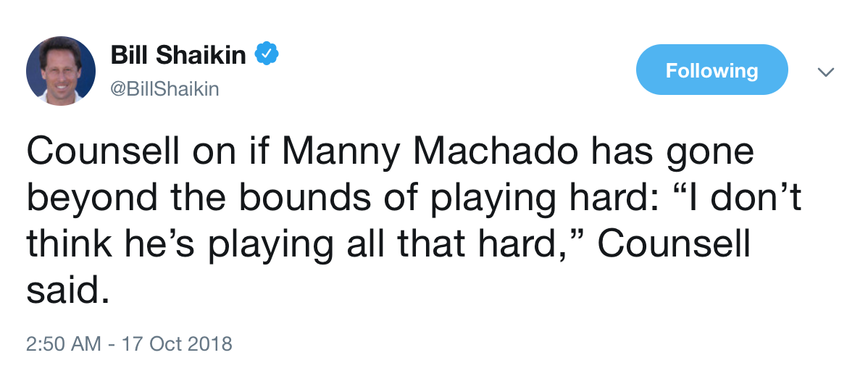Expand the tweet options chevron

coord(825,71)
